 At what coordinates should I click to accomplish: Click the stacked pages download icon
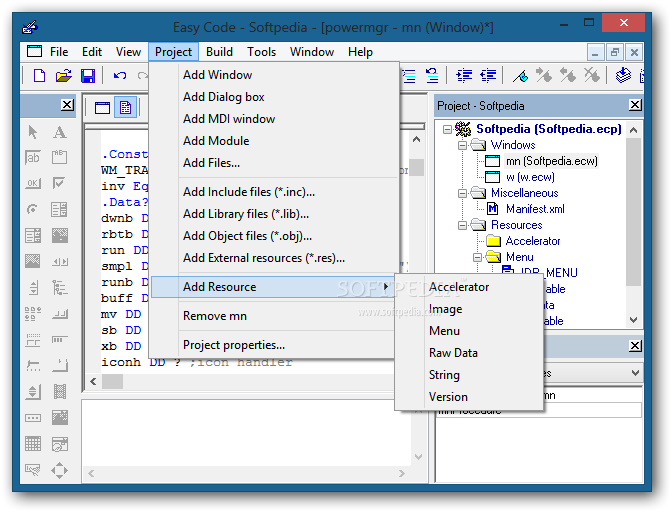point(623,75)
